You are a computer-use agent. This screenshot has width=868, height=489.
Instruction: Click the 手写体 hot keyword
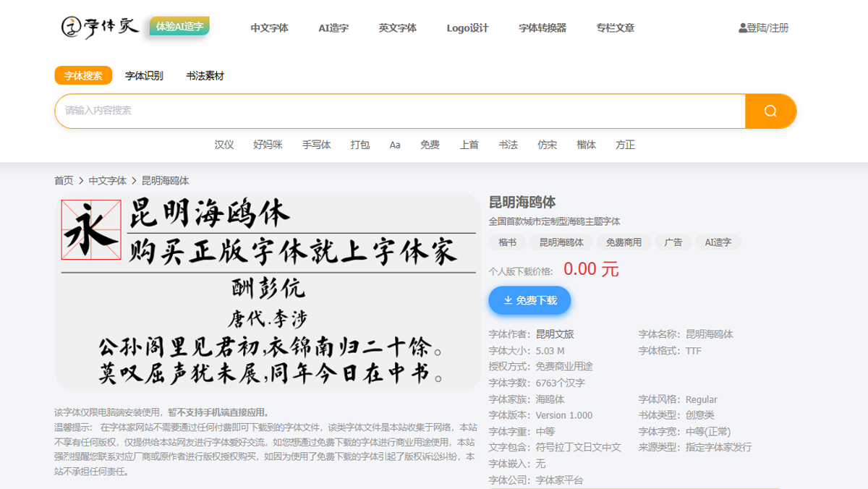pos(316,145)
